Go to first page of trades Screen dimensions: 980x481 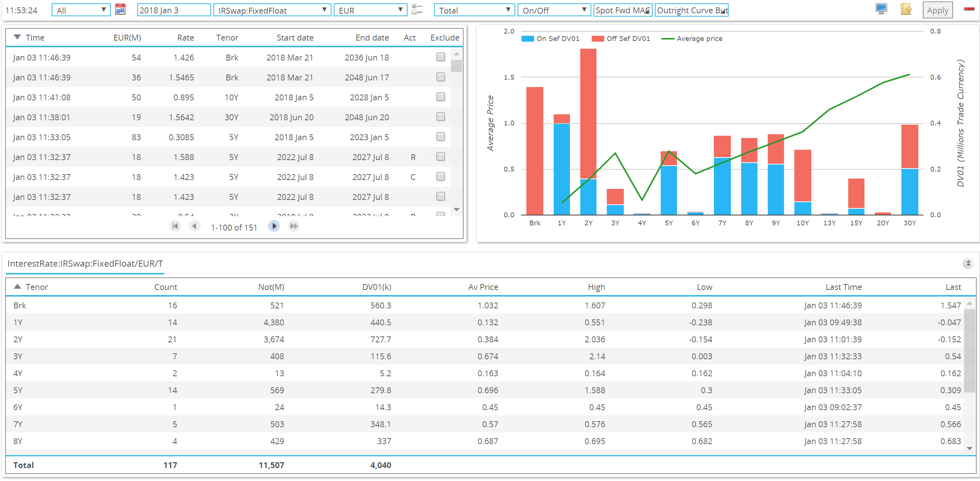coord(175,226)
